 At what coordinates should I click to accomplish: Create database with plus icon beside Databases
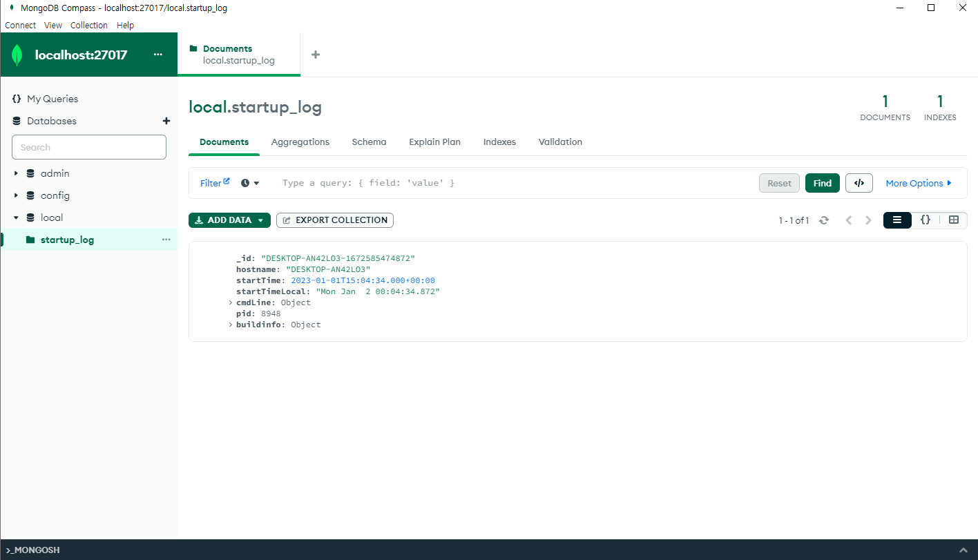coord(166,121)
